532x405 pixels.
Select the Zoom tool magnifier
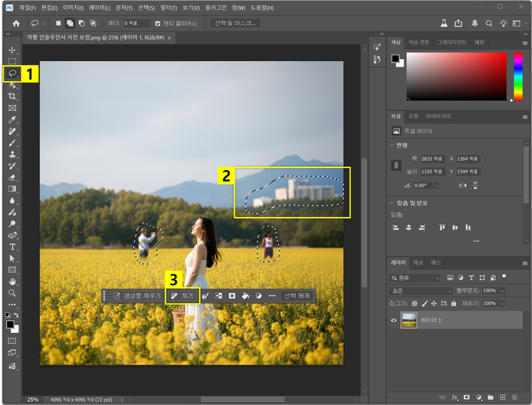pos(12,292)
